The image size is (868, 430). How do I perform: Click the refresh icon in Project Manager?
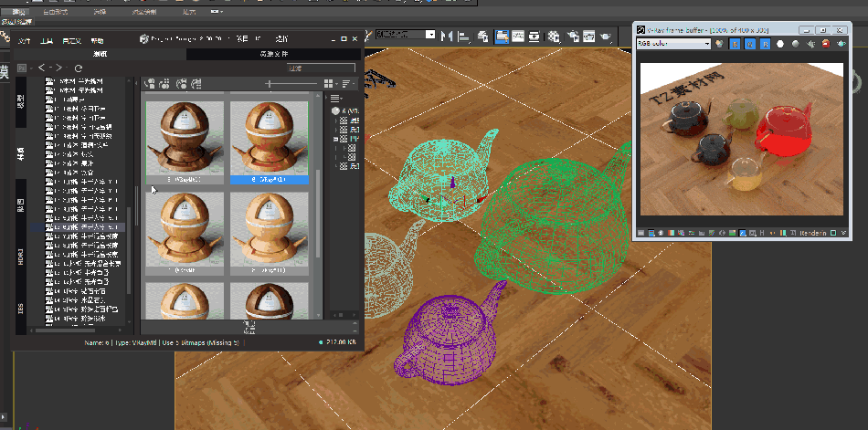pyautogui.click(x=79, y=68)
